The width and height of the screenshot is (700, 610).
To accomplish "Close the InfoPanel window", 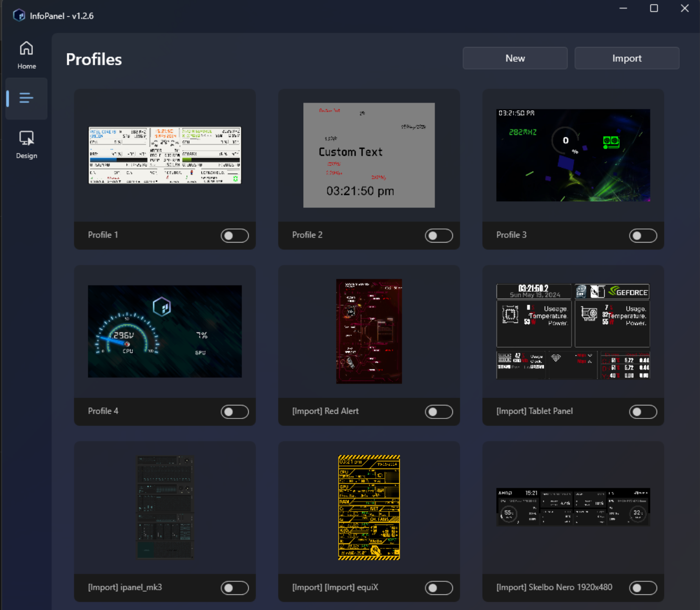I will coord(685,8).
